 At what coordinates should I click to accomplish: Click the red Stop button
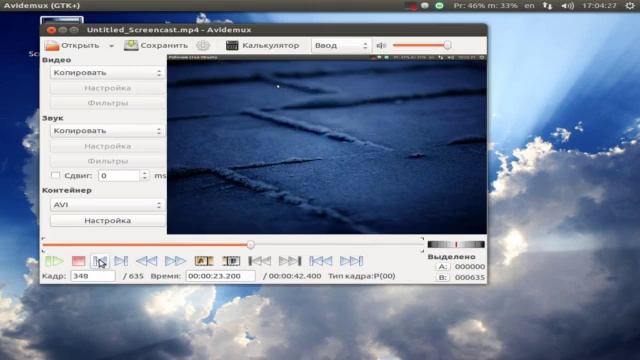tap(78, 261)
